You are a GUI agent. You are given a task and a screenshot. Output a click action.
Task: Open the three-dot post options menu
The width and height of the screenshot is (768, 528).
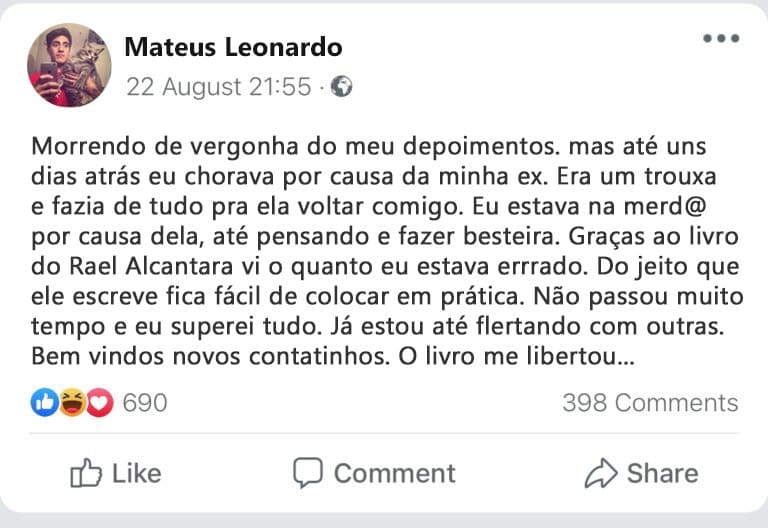[x=720, y=39]
